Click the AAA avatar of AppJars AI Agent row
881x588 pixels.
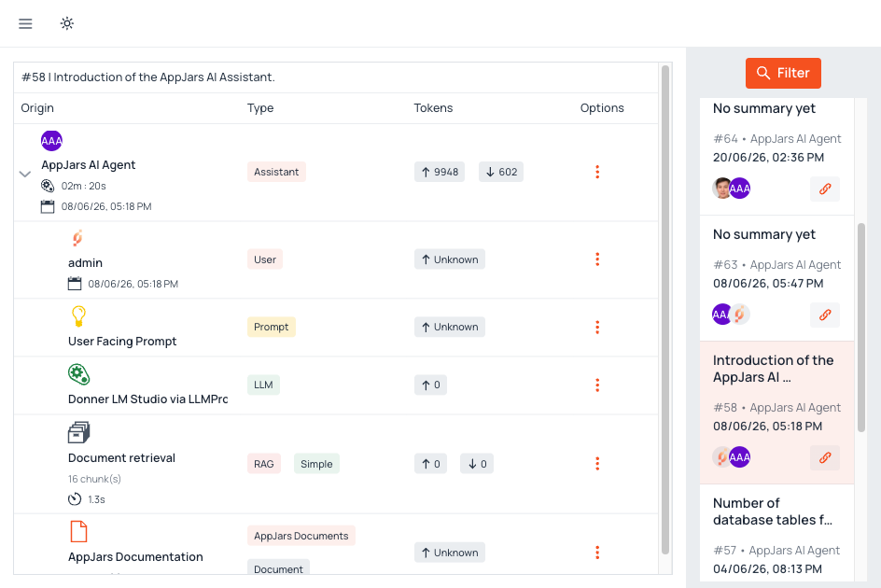(x=51, y=141)
